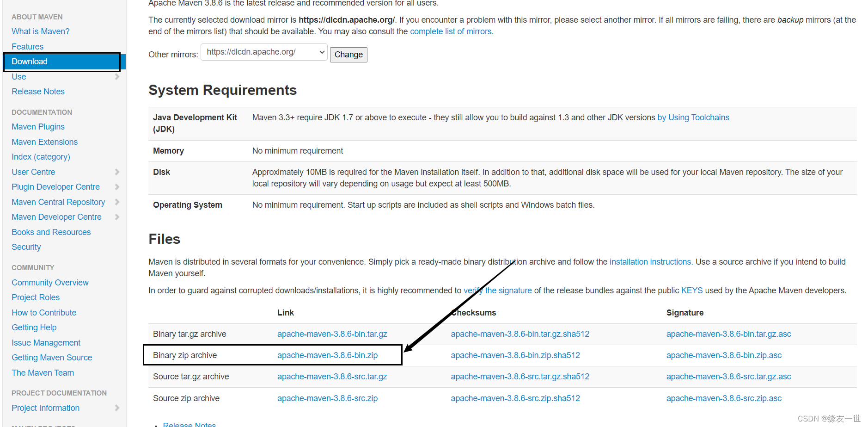Open Community Overview link
Screen dimensions: 868x427
pyautogui.click(x=50, y=283)
